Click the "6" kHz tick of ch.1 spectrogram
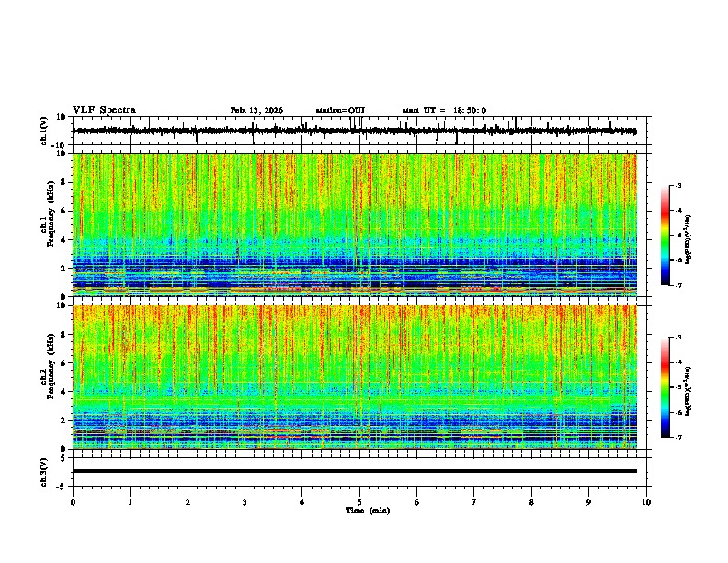This screenshot has height=563, width=728. tap(63, 211)
